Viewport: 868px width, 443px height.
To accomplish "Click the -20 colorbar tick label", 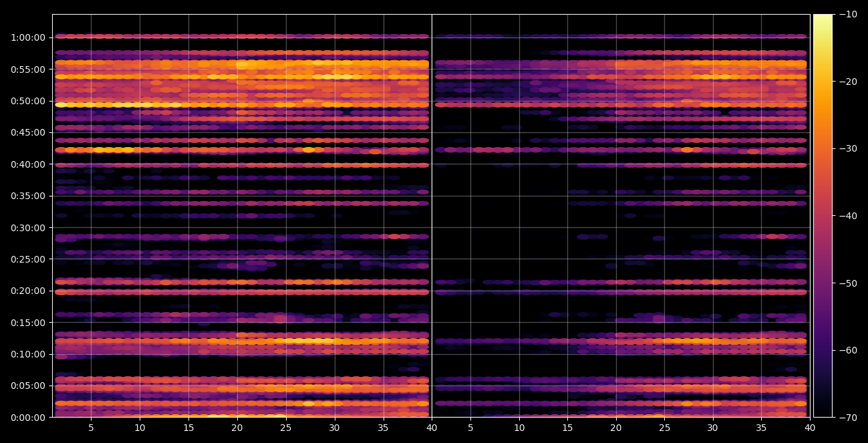I will (x=848, y=82).
